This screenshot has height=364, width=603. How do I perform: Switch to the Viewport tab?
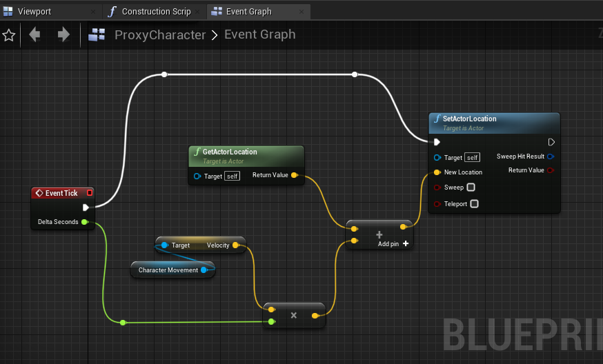34,12
